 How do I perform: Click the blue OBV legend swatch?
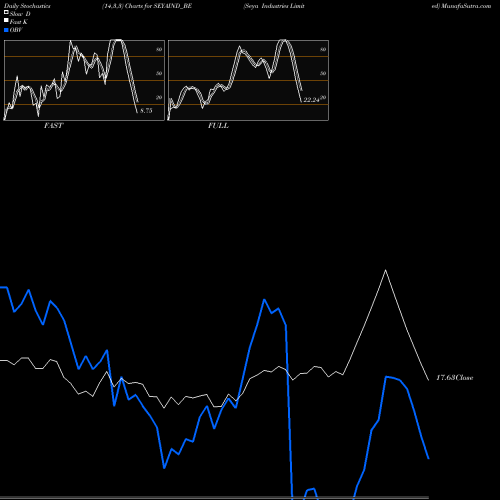6,30
